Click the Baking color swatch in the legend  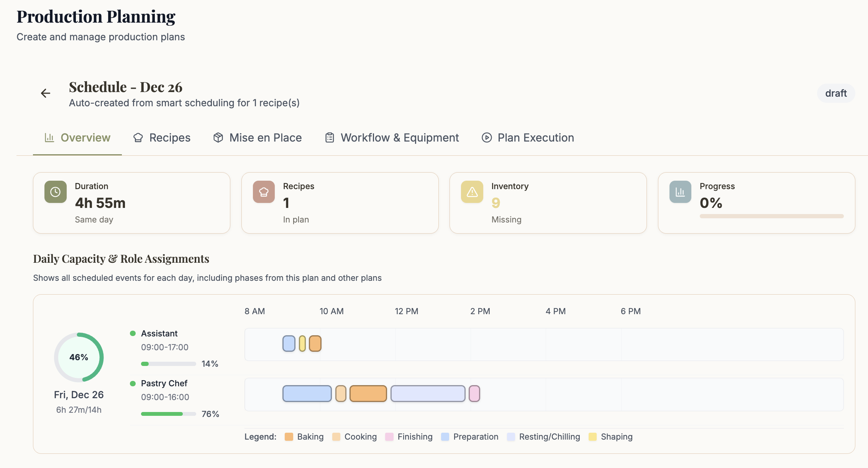(x=289, y=437)
